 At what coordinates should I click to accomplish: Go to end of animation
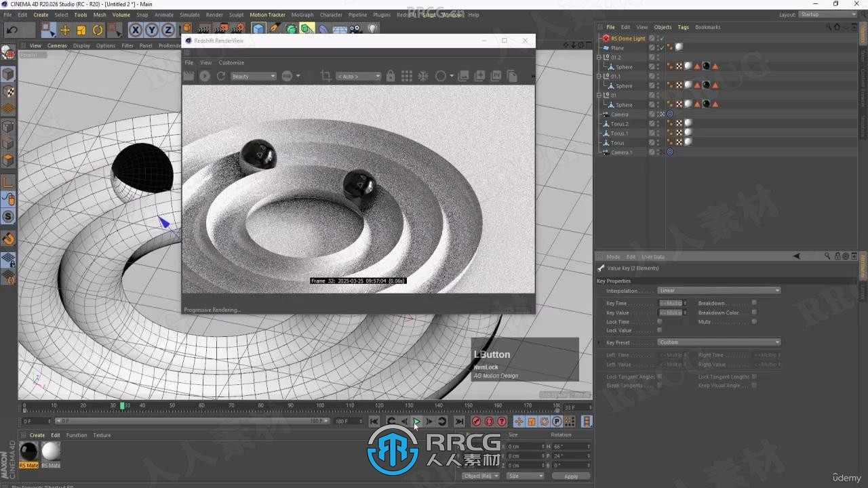pos(459,422)
